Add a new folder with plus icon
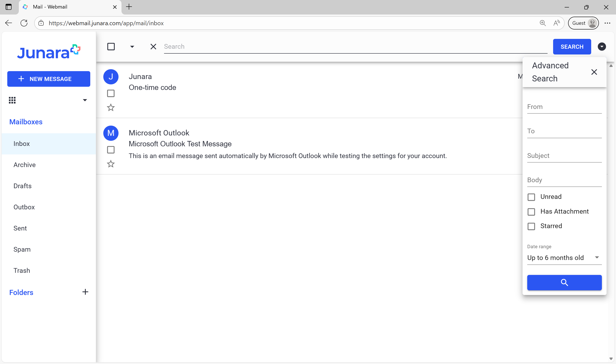 85,292
